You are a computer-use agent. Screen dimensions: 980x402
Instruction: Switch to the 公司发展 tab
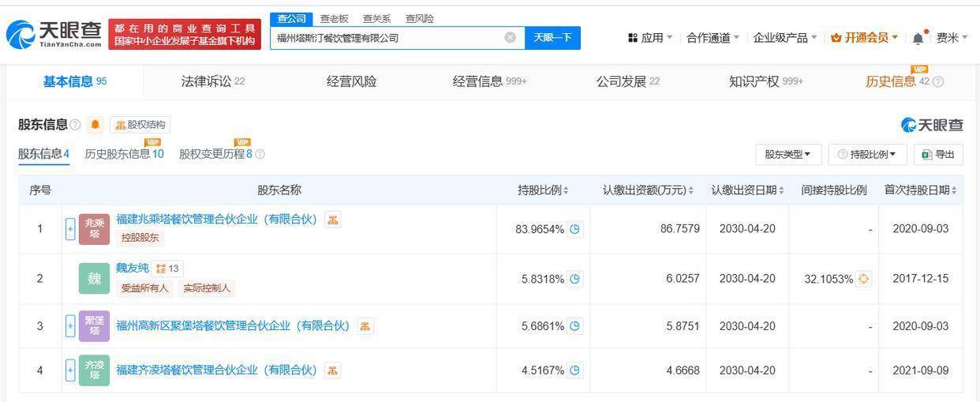click(x=628, y=81)
